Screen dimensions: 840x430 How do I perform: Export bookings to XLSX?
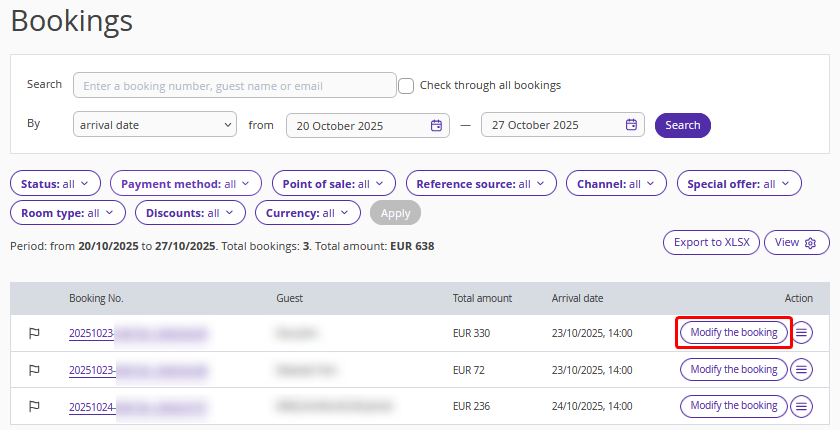click(711, 243)
